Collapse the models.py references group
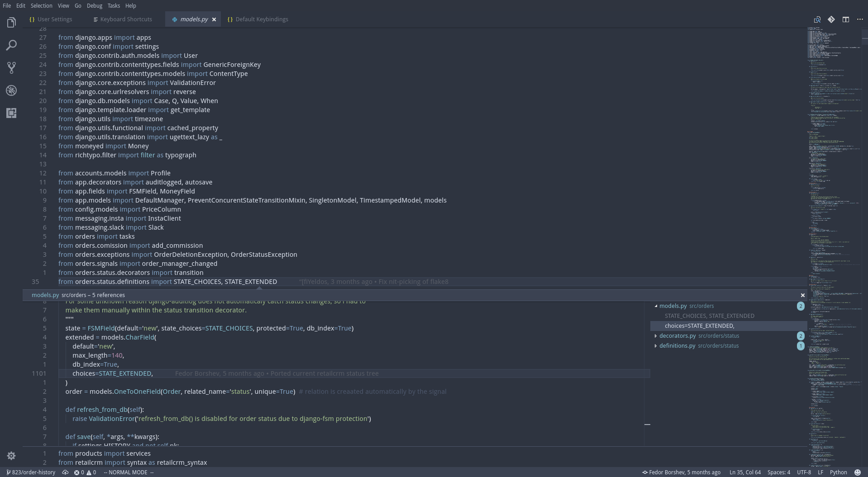This screenshot has height=477, width=868. click(x=657, y=306)
